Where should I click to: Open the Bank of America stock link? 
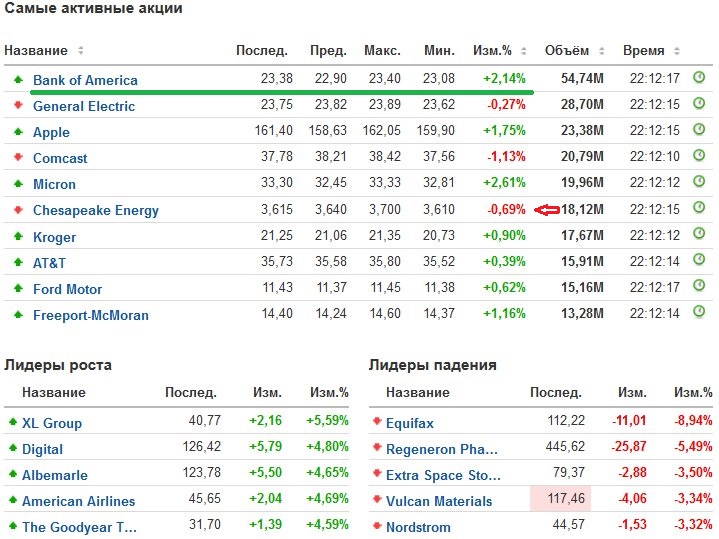(85, 80)
